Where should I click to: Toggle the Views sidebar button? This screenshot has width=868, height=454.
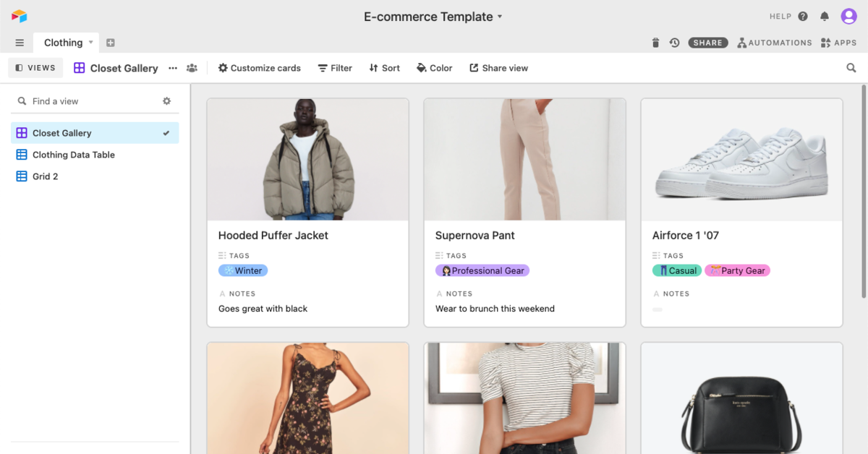(x=35, y=68)
